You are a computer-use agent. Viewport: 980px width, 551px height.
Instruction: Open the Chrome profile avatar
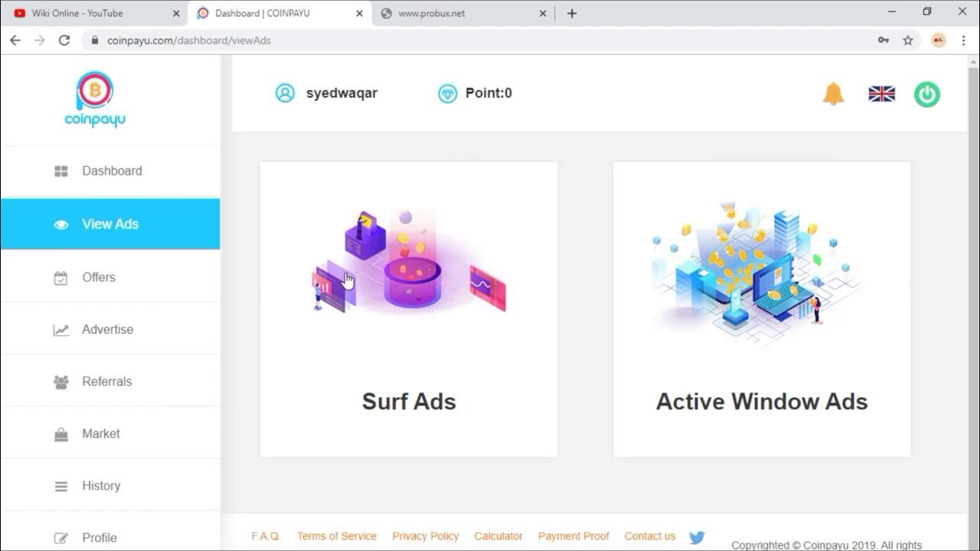(939, 41)
